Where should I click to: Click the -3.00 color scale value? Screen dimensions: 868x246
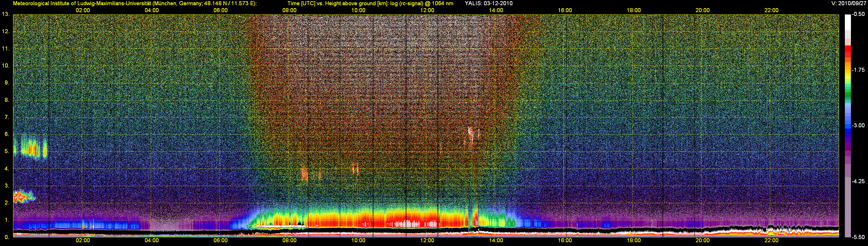[858, 126]
